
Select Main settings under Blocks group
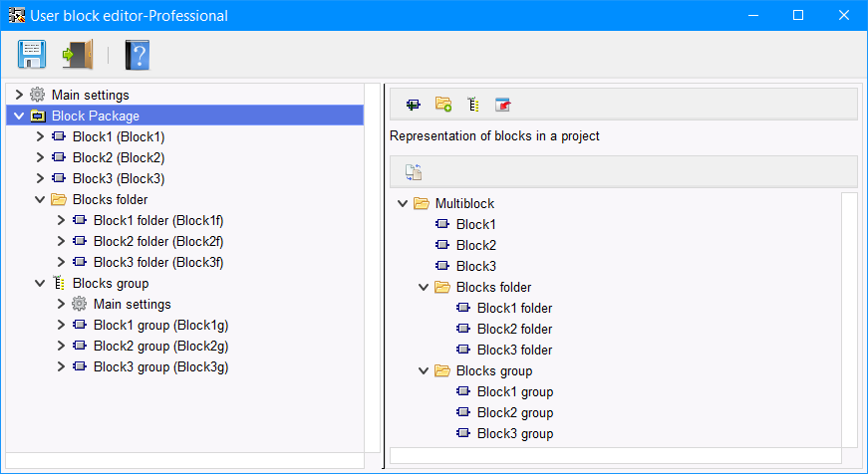[x=132, y=304]
